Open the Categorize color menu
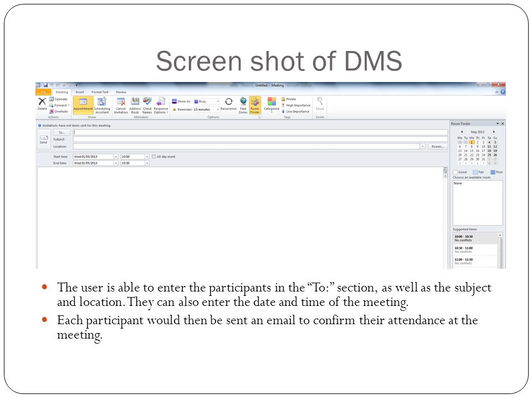532x399 pixels. [x=272, y=105]
